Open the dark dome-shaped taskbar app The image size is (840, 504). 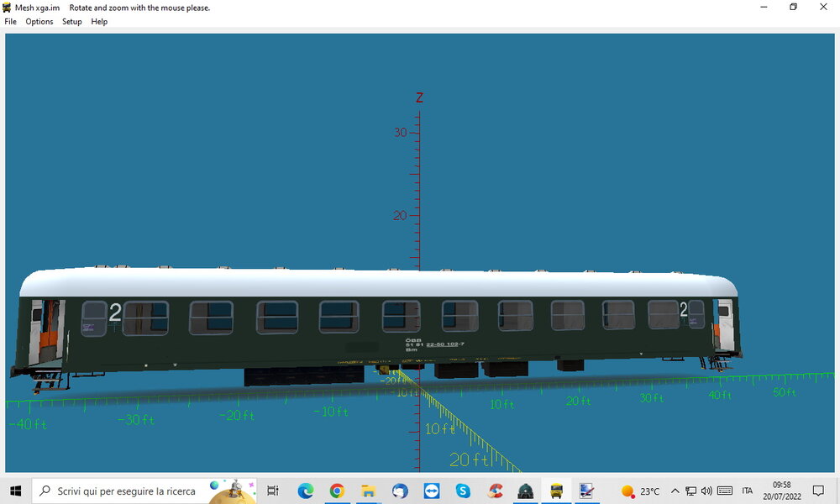pos(526,491)
